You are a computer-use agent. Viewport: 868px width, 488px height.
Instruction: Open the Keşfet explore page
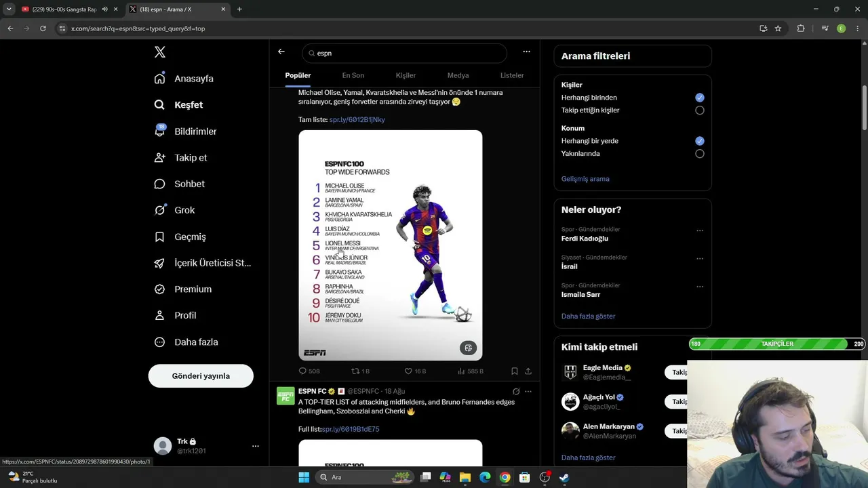point(178,105)
